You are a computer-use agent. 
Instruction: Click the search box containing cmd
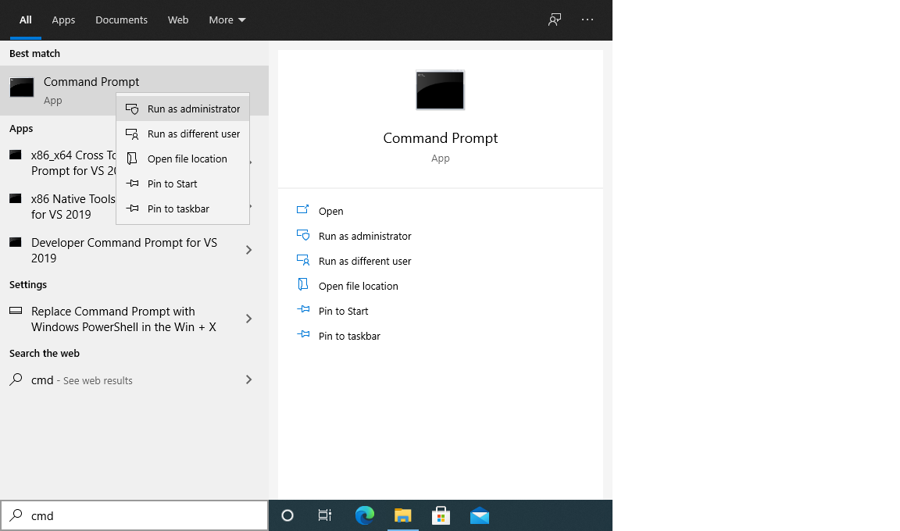tap(134, 516)
